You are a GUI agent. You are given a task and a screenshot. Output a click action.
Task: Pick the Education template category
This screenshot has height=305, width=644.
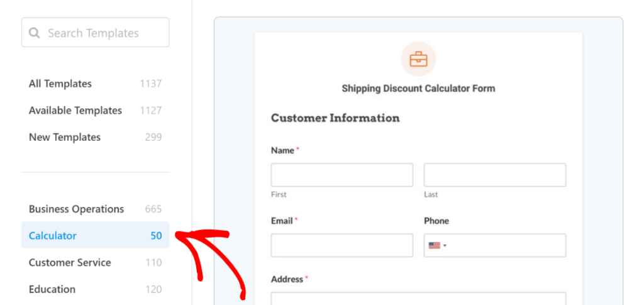[x=52, y=289]
